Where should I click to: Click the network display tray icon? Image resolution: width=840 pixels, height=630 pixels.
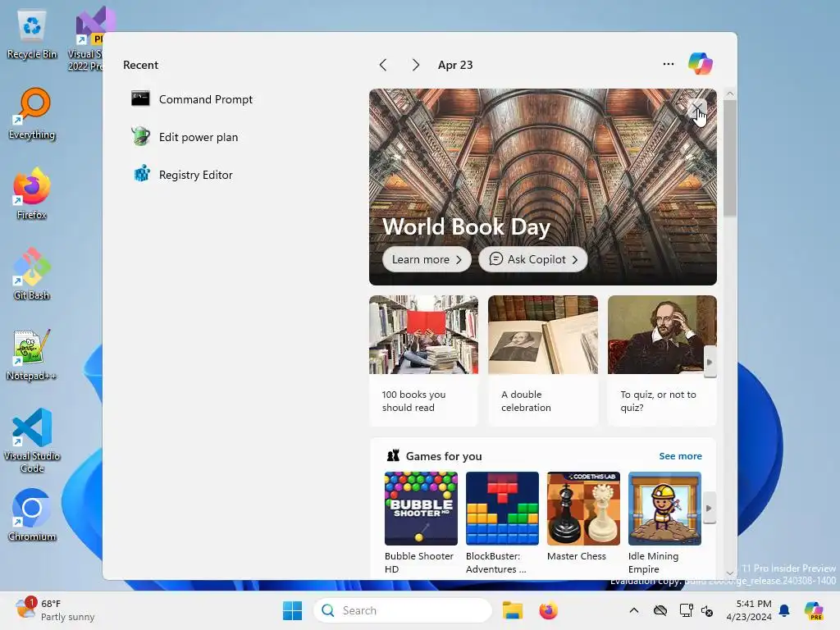pyautogui.click(x=687, y=610)
